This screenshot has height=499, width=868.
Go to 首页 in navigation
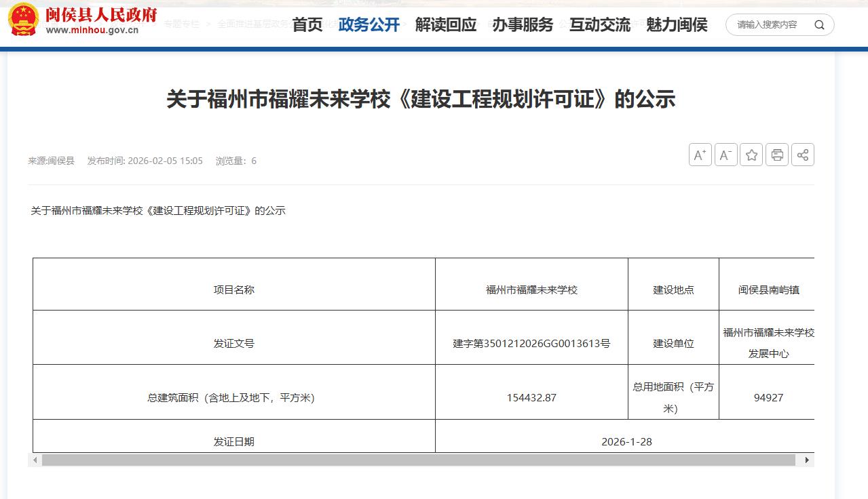coord(307,25)
